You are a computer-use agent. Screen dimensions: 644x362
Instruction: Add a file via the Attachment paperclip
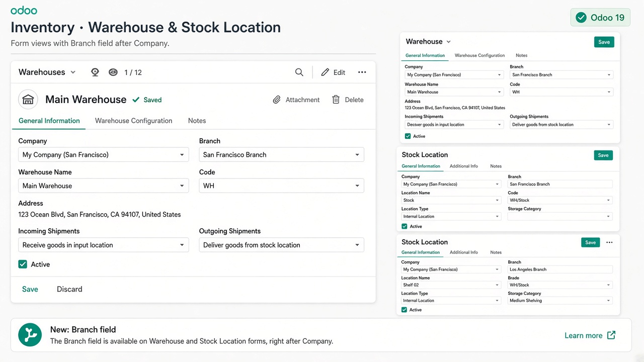tap(296, 100)
